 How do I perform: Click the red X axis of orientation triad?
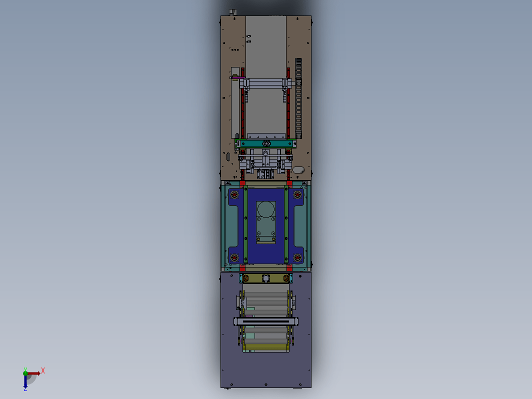click(34, 373)
